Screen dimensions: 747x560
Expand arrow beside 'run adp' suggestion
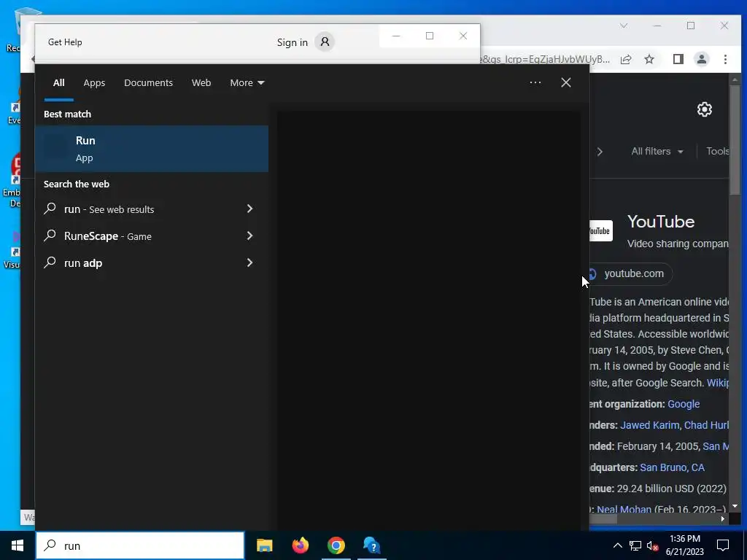[249, 262]
